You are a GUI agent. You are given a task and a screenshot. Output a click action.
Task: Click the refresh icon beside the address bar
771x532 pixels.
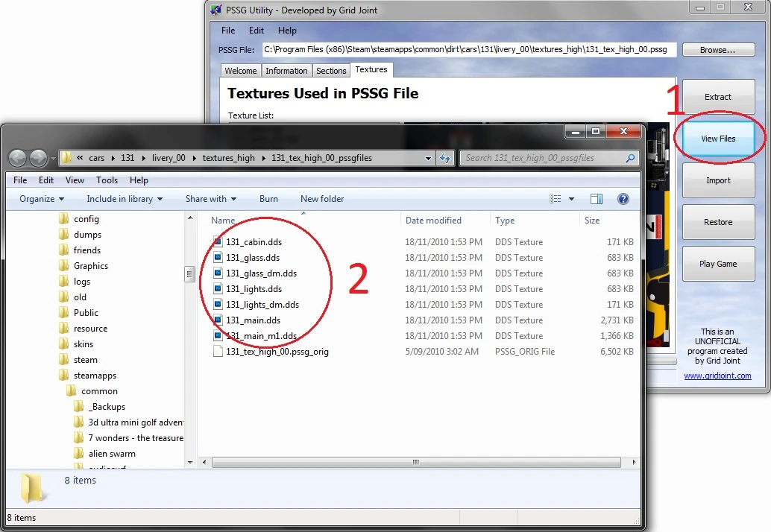click(x=445, y=158)
